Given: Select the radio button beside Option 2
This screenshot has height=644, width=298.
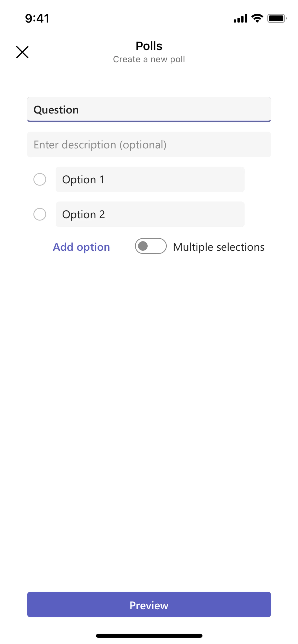Looking at the screenshot, I should (x=40, y=214).
